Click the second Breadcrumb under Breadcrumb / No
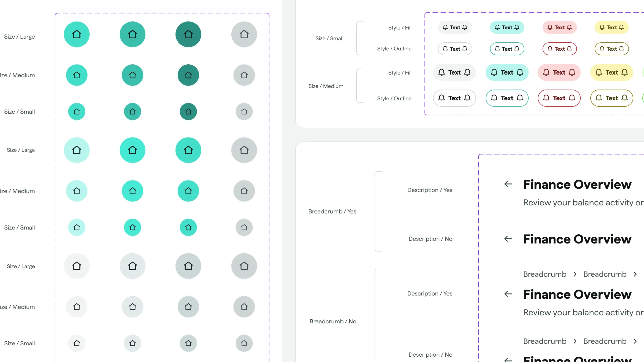 605,341
